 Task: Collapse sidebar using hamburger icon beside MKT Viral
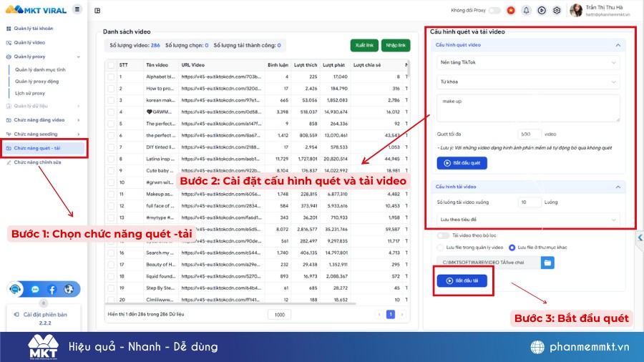coord(77,9)
